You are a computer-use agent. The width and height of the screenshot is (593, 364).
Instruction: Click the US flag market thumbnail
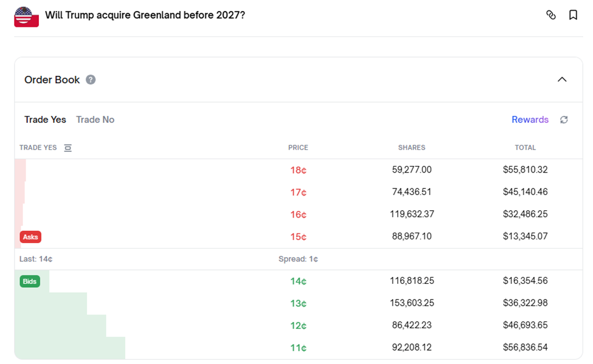click(x=27, y=17)
